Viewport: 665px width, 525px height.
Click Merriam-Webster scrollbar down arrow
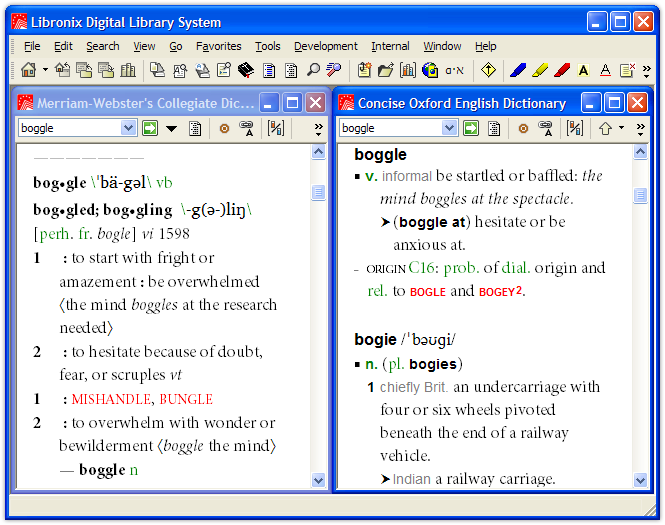pyautogui.click(x=318, y=480)
